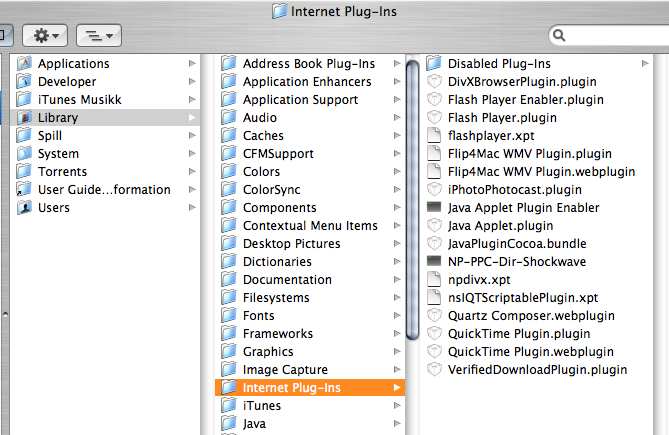669x435 pixels.
Task: Click QuickTime Plugin.plugin file name
Action: click(x=519, y=334)
